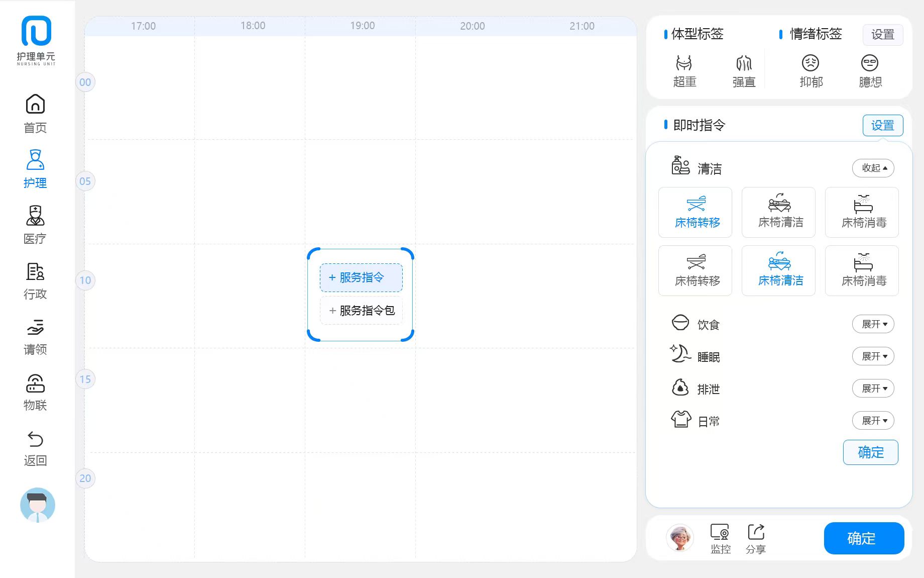Click the 设置 button next to 即时指令

point(882,125)
